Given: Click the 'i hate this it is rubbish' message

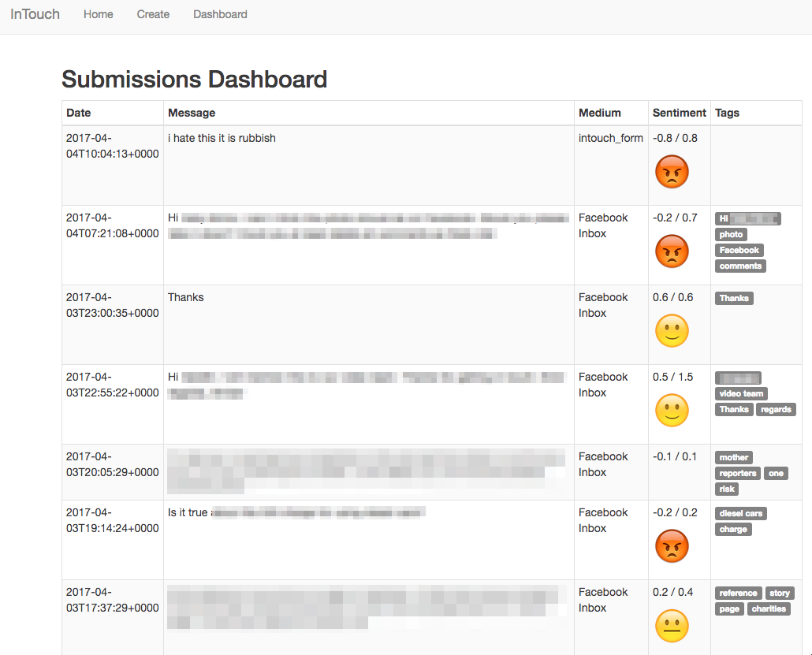Looking at the screenshot, I should pyautogui.click(x=222, y=138).
